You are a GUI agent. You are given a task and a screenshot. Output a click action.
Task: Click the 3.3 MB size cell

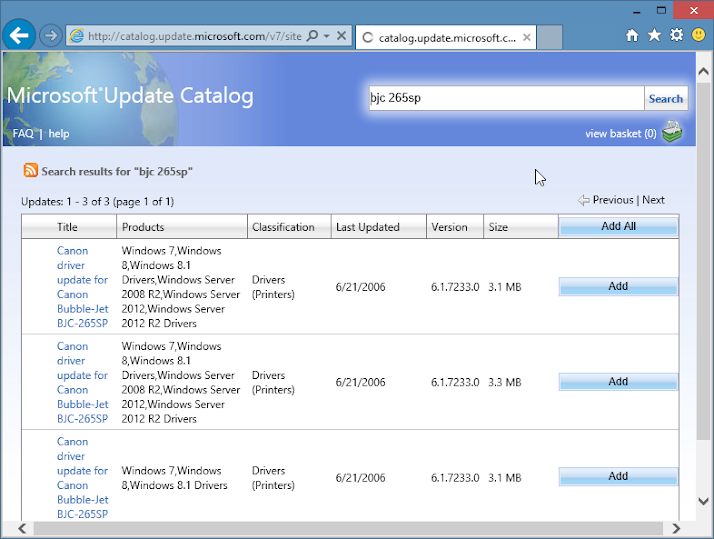505,382
